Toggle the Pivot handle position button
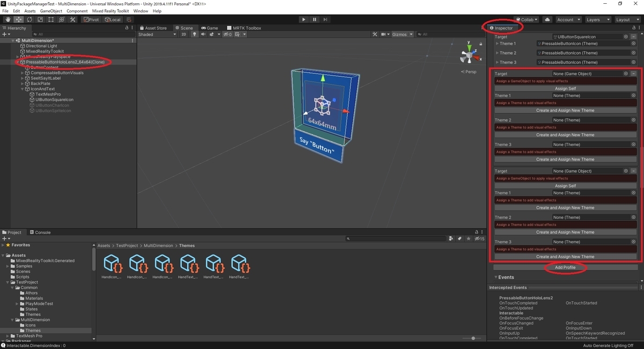Image resolution: width=644 pixels, height=349 pixels. (x=91, y=20)
